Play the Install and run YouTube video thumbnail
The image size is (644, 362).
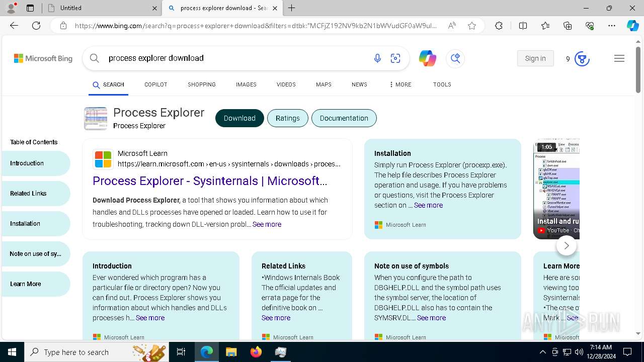click(556, 189)
